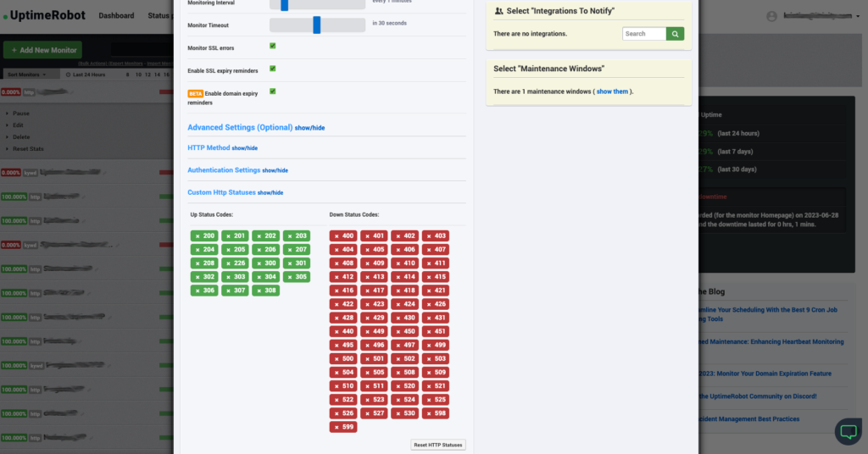Select Last 24 Hours time range
Image resolution: width=868 pixels, height=454 pixels.
click(86, 75)
